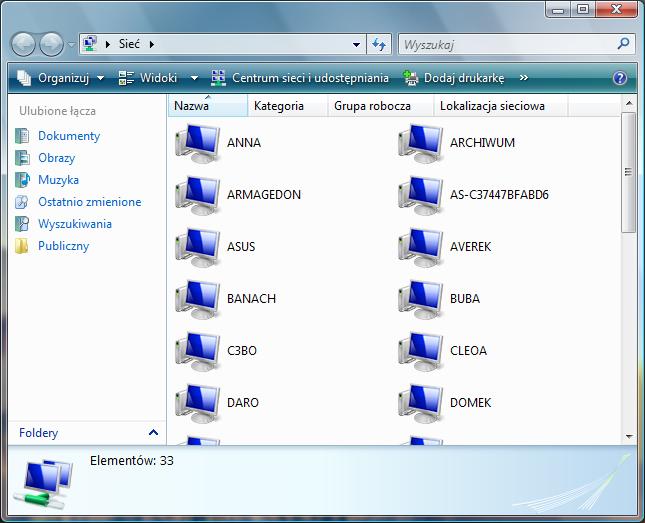Click the help question mark icon
This screenshot has height=523, width=645.
[x=620, y=78]
